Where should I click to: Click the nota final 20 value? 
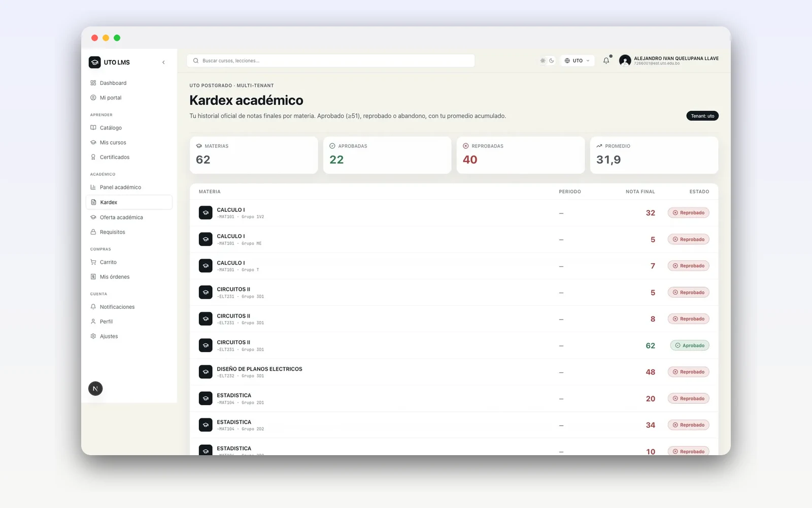[x=650, y=399]
